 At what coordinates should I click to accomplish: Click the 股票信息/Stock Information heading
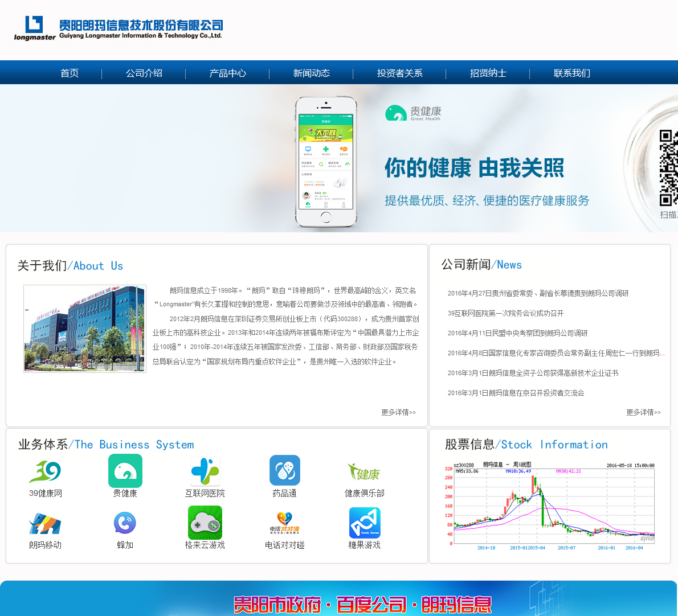coord(526,445)
